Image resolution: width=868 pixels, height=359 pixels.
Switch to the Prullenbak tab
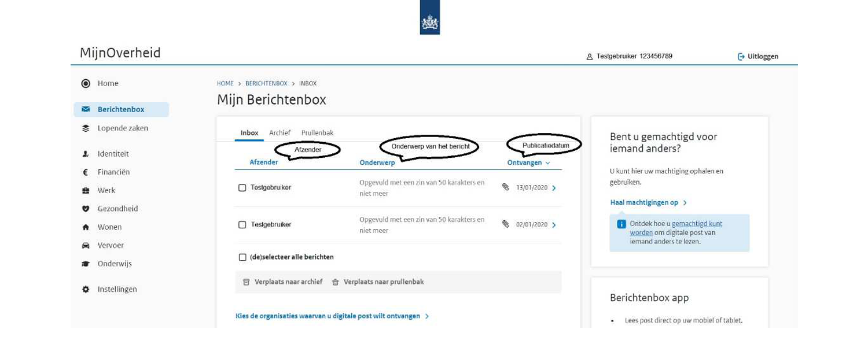317,133
